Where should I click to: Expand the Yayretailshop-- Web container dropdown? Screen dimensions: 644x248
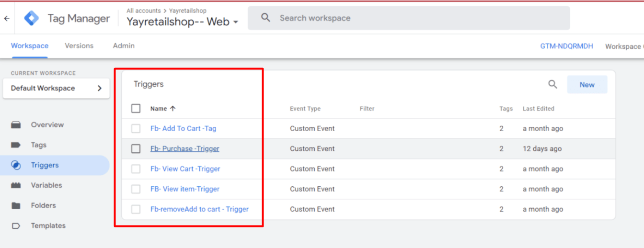click(x=235, y=23)
